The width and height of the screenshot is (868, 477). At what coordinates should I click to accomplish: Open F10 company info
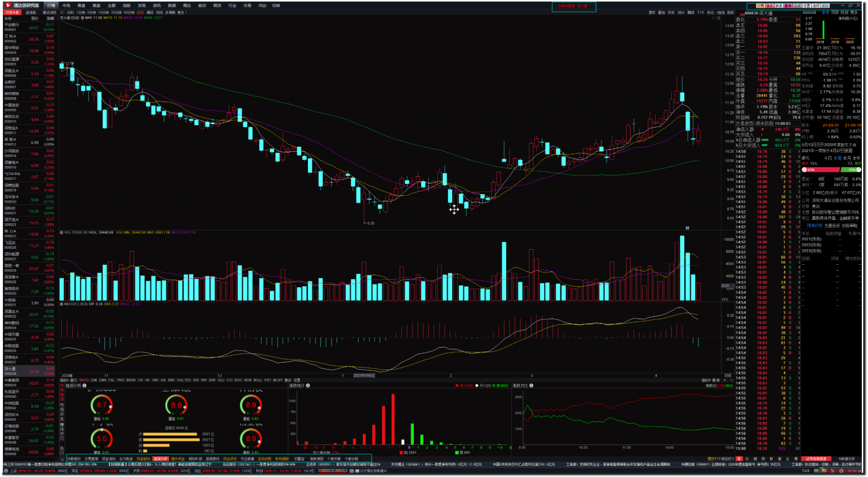point(701,12)
